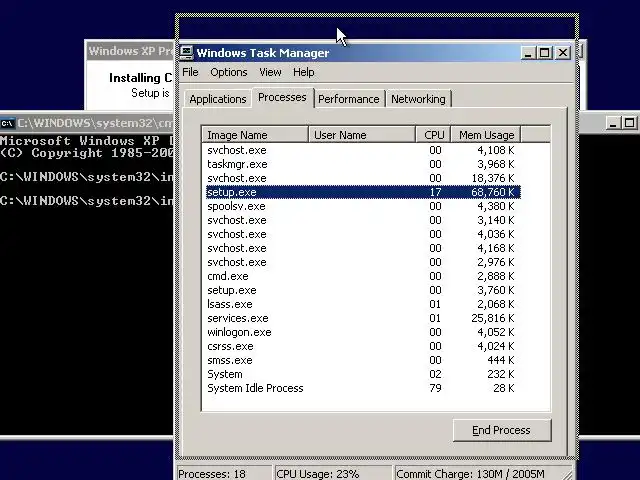Viewport: 640px width, 480px height.
Task: Select svchost.exe row using 4,108 K
Action: (363, 150)
